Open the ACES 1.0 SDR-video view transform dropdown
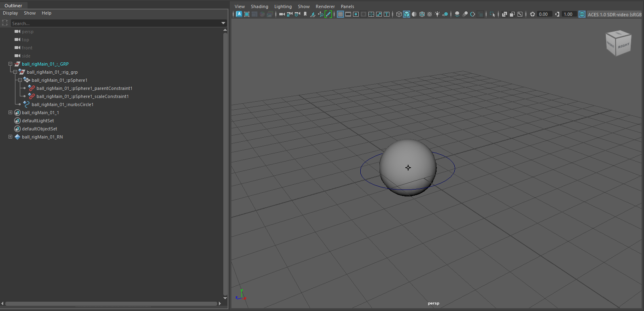Image resolution: width=644 pixels, height=311 pixels. (615, 14)
